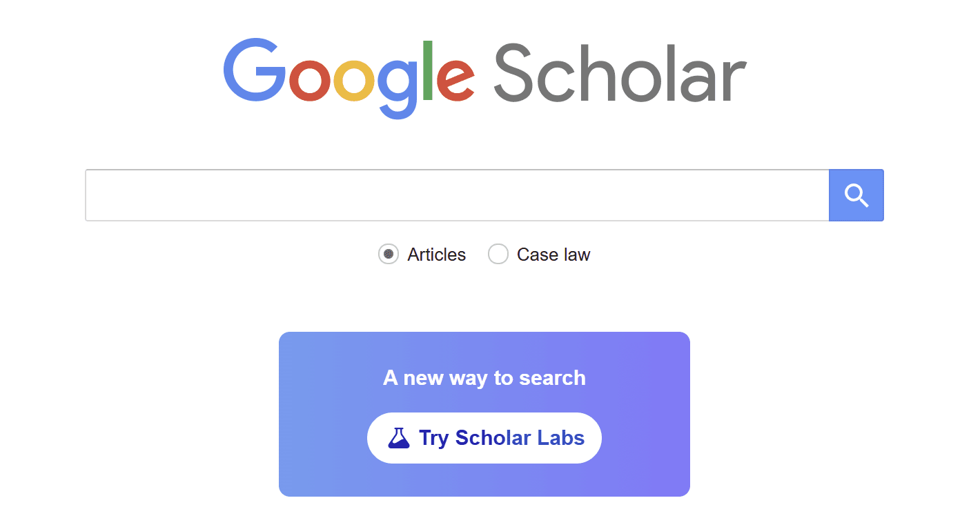
Task: Click the green letter l in Google logo
Action: 428,70
